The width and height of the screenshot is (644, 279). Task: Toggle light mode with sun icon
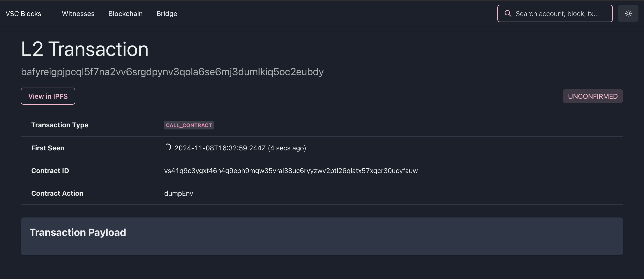coord(628,13)
